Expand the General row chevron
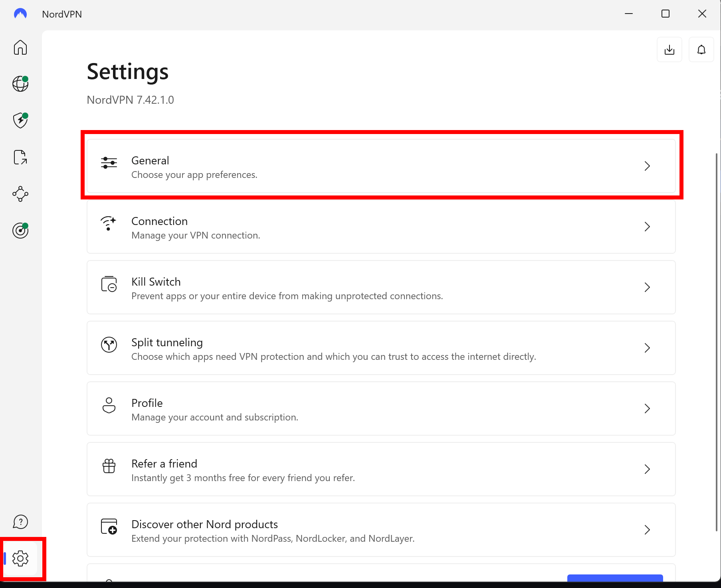This screenshot has height=588, width=721. tap(647, 166)
